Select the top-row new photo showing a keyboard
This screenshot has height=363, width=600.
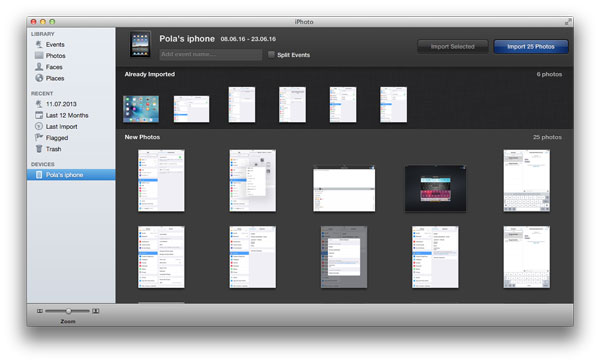[x=527, y=181]
